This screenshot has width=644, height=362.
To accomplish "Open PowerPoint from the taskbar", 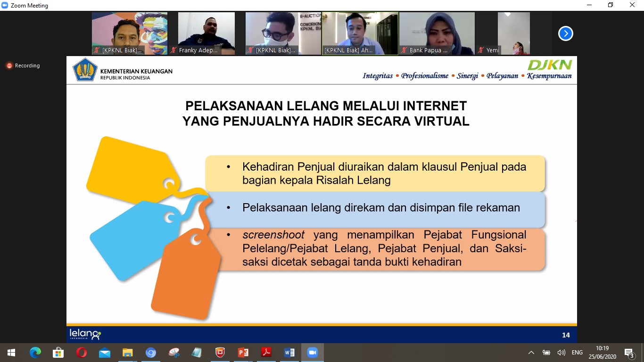I will click(243, 353).
